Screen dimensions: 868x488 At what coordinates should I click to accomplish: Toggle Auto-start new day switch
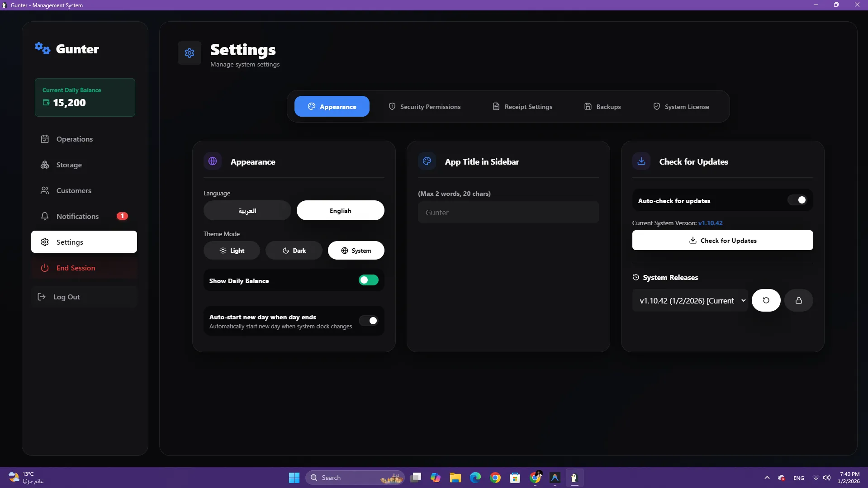368,321
